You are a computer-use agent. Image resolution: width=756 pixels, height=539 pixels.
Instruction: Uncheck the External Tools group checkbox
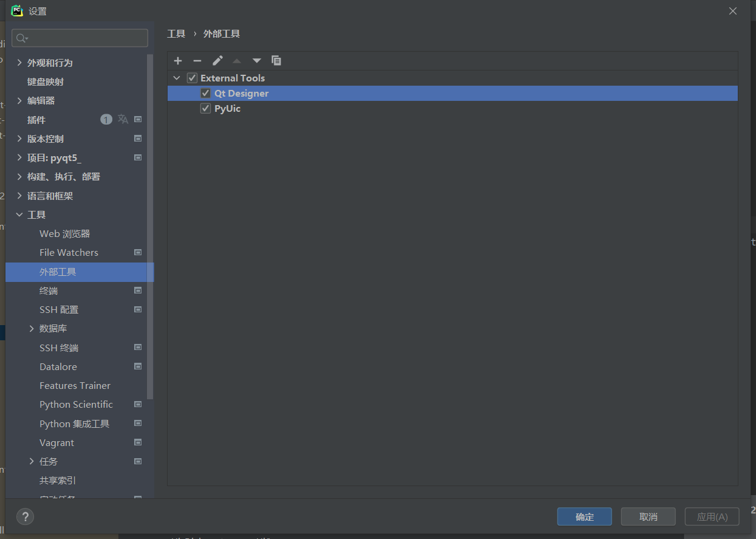point(192,78)
